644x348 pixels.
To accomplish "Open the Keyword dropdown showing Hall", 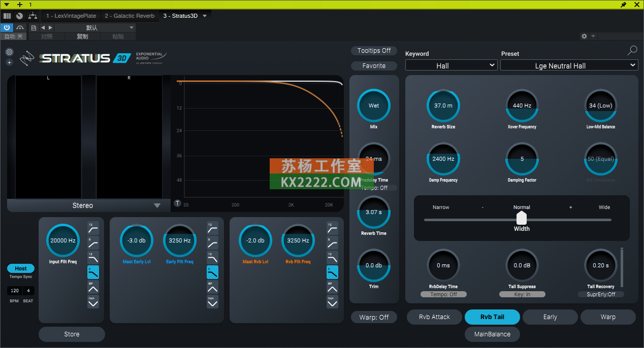I will [451, 65].
